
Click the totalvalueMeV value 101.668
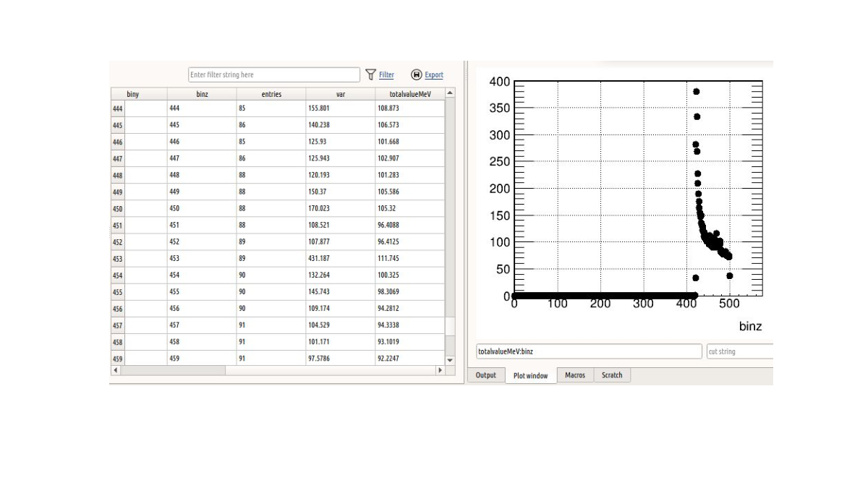tap(410, 142)
